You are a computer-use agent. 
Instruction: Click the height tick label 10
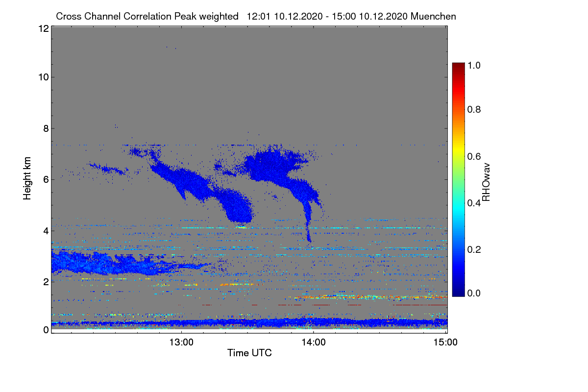(x=43, y=77)
